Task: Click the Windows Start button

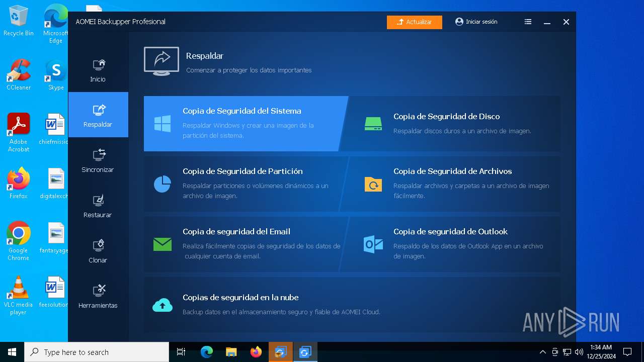Action: (12, 352)
